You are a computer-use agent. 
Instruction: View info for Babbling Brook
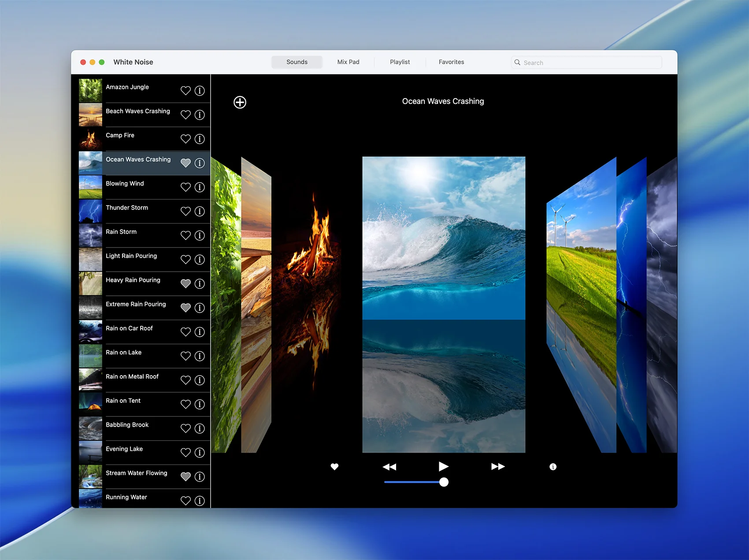coord(200,428)
